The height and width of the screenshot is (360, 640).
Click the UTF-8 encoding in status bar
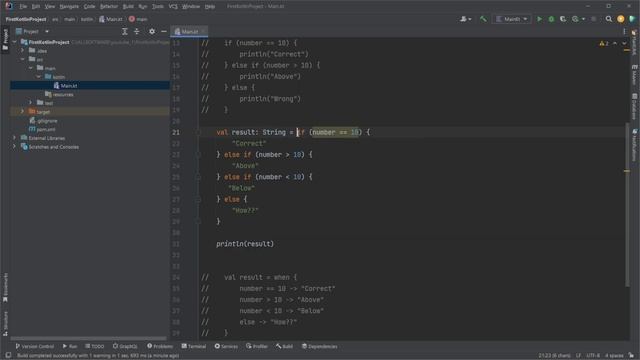click(593, 356)
